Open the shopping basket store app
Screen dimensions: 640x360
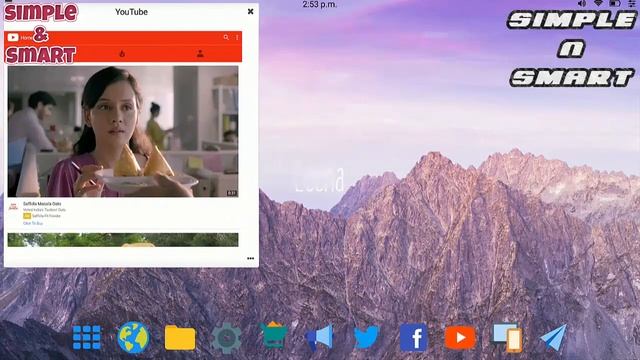(x=273, y=335)
